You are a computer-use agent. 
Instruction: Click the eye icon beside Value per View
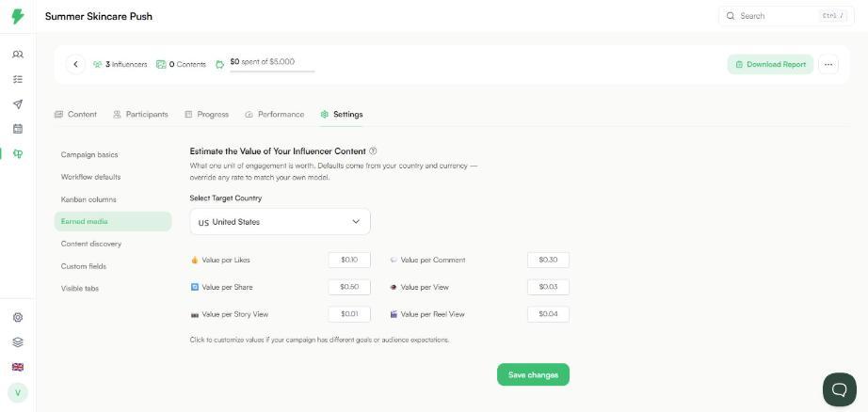(x=394, y=287)
